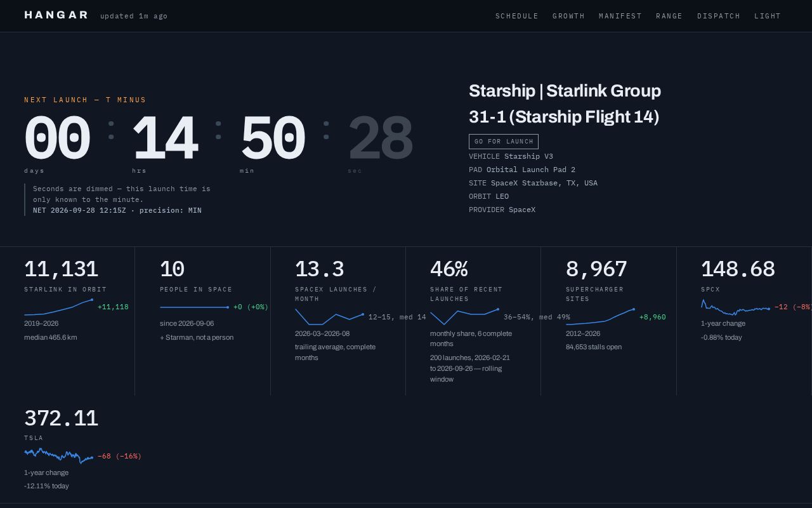Viewport: 812px width, 508px height.
Task: Click the PROVIDER SpaceX line
Action: [502, 210]
